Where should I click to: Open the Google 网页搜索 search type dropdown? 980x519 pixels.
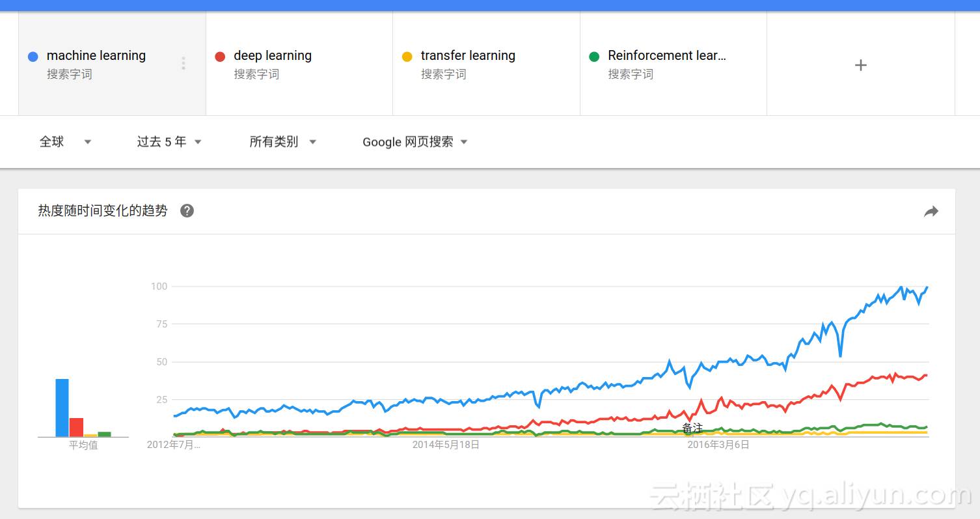pyautogui.click(x=415, y=142)
